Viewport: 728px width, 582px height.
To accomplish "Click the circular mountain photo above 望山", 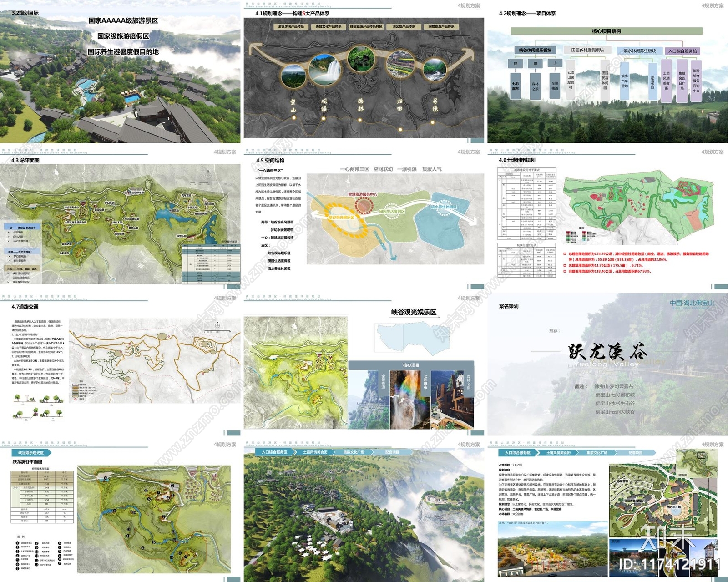I will (293, 76).
